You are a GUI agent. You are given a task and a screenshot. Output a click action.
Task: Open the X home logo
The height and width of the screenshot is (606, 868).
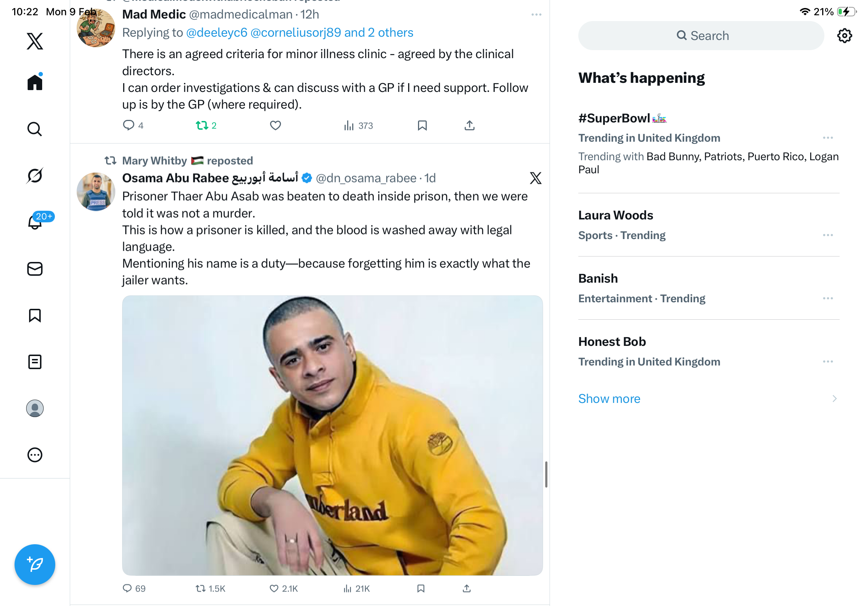35,41
